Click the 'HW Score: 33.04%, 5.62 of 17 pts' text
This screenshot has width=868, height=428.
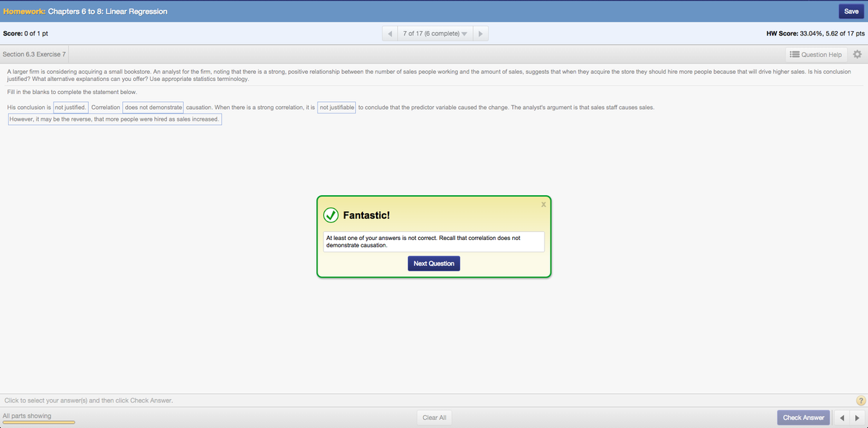click(x=815, y=34)
